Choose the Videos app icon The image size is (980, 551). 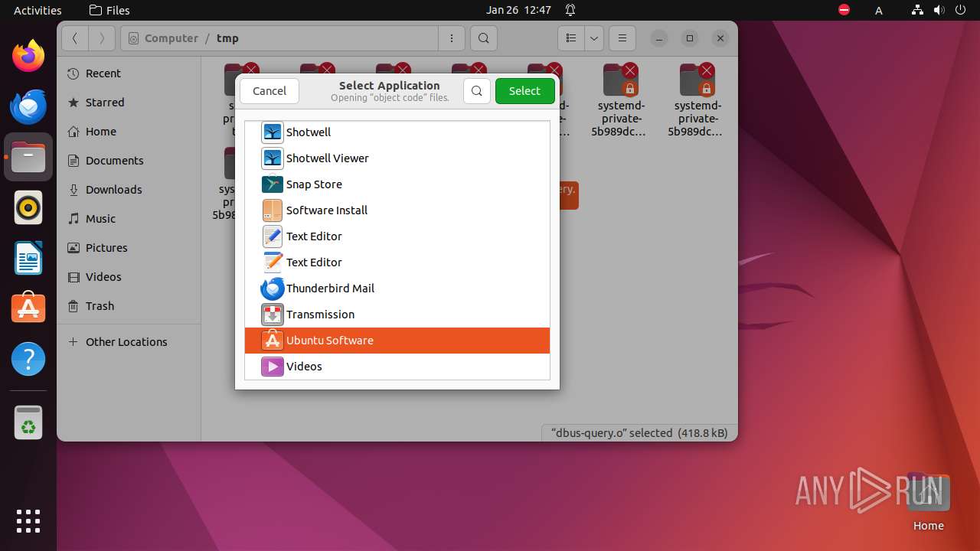tap(273, 367)
